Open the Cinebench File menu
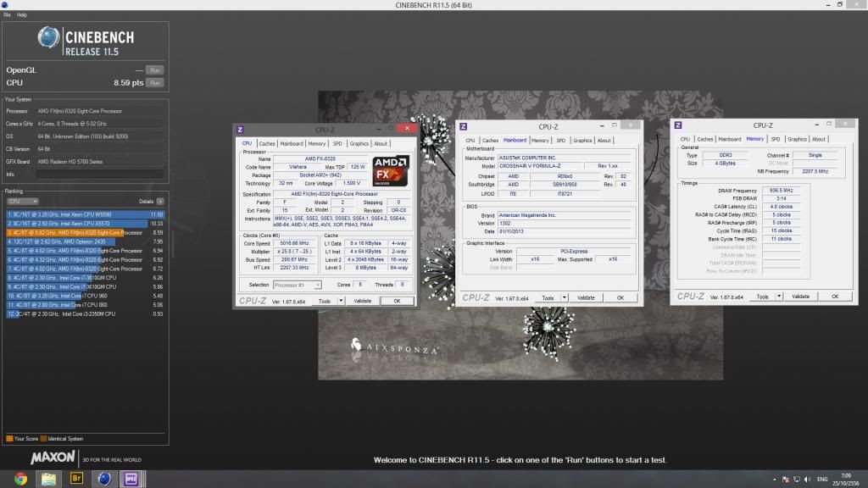Viewport: 868px width, 488px height. coord(7,15)
